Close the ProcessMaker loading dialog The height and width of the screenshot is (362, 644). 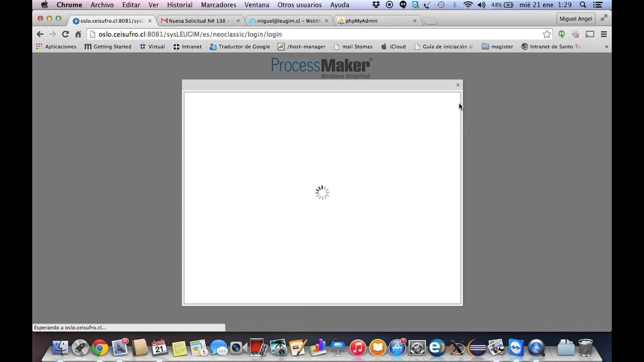pyautogui.click(x=458, y=85)
